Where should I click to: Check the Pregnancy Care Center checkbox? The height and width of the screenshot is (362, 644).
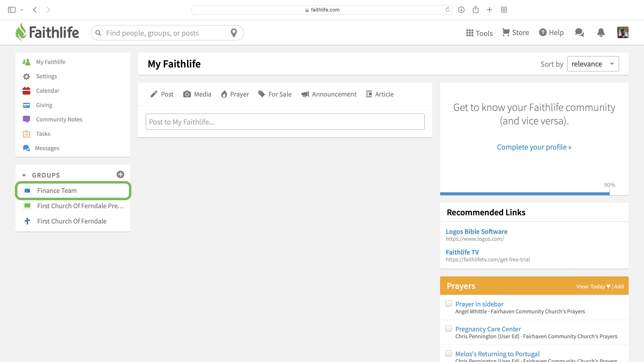[449, 328]
